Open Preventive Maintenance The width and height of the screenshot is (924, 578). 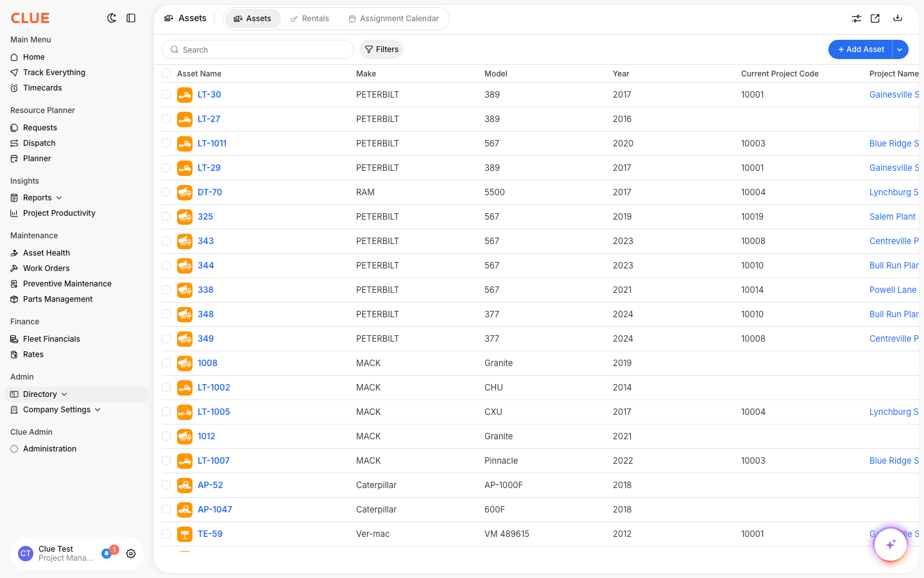coord(67,284)
